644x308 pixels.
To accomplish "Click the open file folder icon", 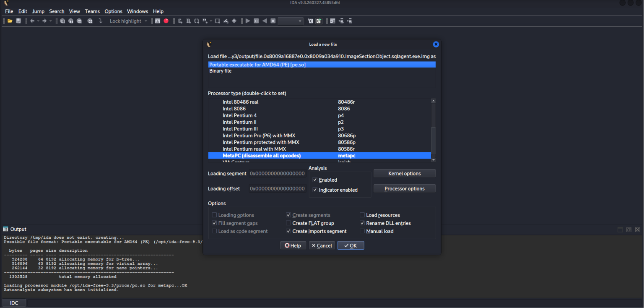I will click(10, 21).
